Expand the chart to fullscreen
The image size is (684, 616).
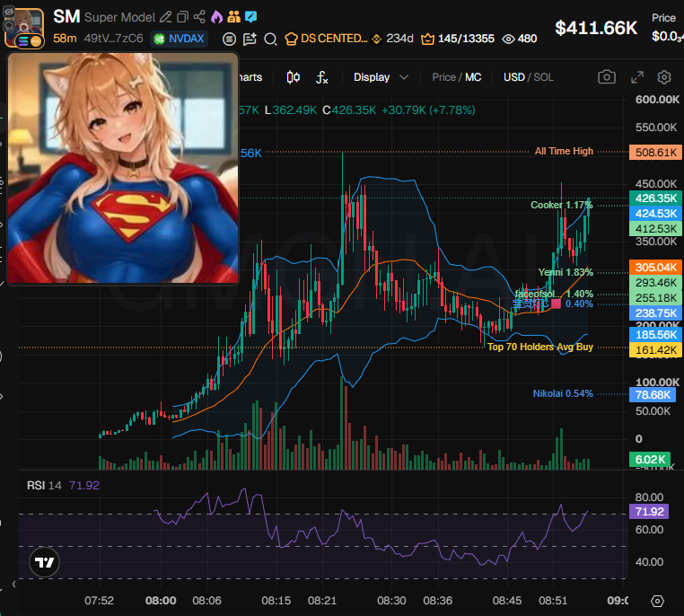(x=637, y=77)
